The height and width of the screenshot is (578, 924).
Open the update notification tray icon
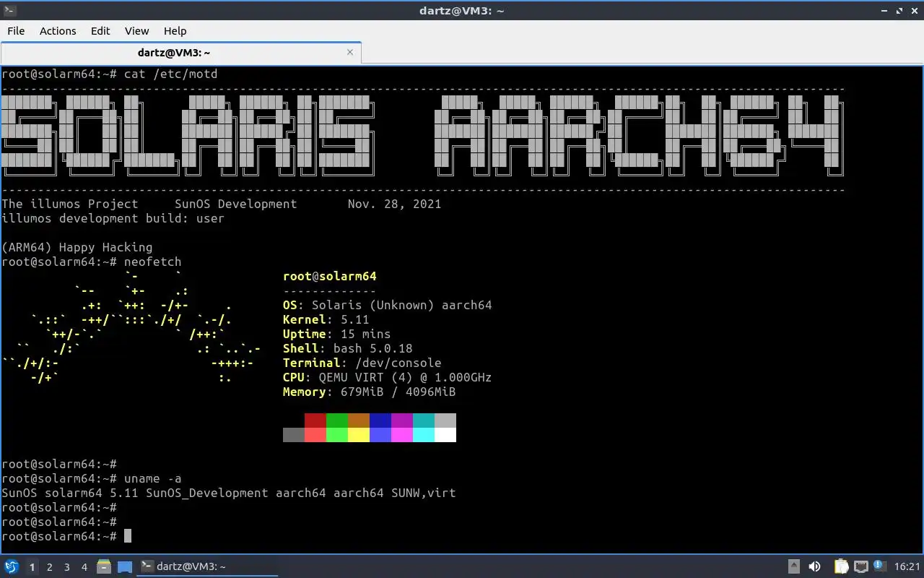pos(879,566)
